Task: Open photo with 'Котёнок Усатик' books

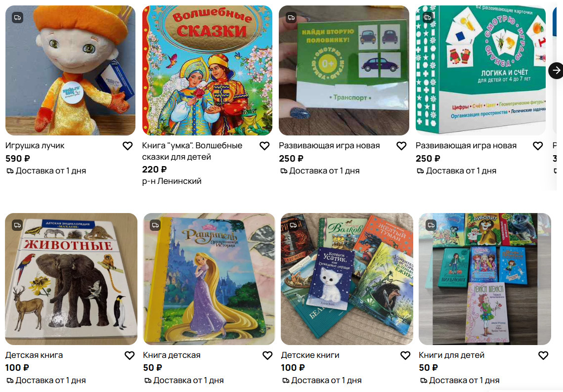Action: pyautogui.click(x=347, y=279)
